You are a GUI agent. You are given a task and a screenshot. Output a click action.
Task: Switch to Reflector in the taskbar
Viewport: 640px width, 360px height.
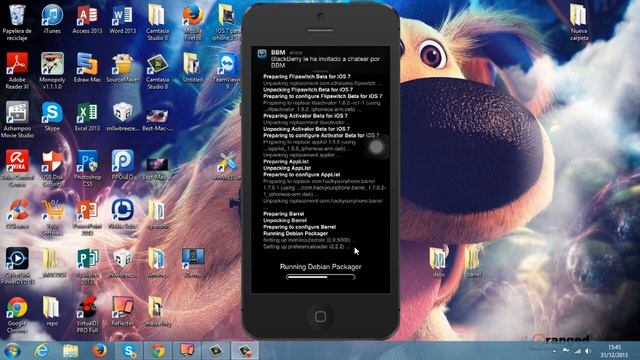click(187, 351)
